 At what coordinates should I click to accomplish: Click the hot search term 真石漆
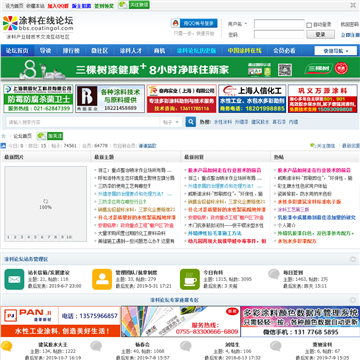279,122
